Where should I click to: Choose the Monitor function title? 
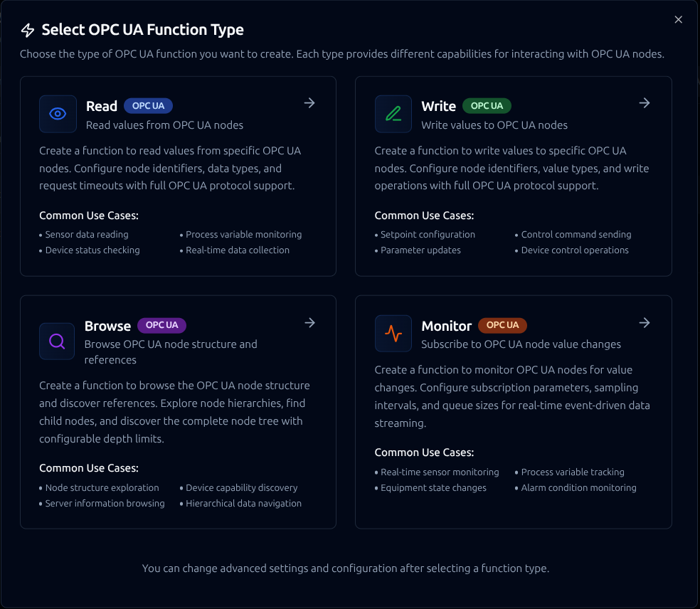446,326
